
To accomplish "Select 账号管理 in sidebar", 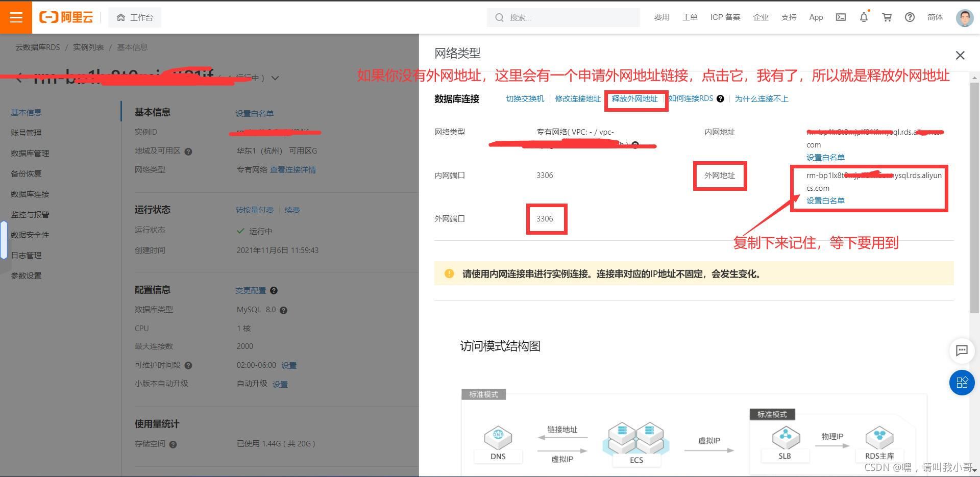I will pyautogui.click(x=26, y=133).
